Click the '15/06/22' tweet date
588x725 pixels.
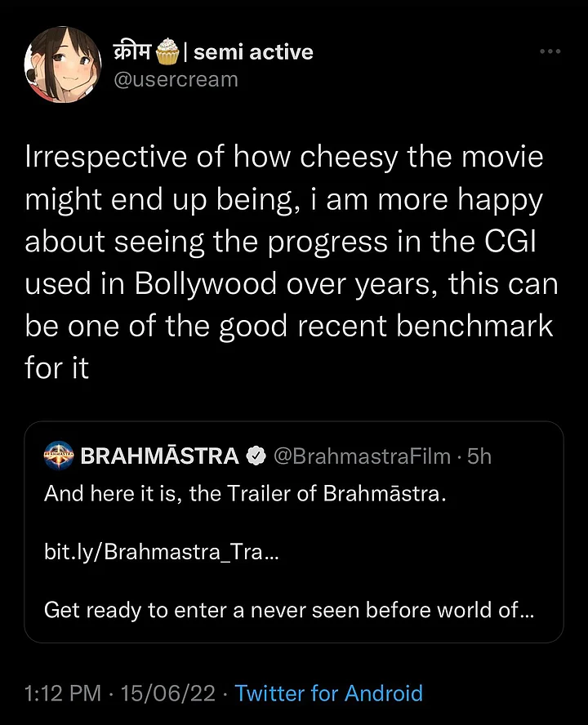(x=168, y=694)
